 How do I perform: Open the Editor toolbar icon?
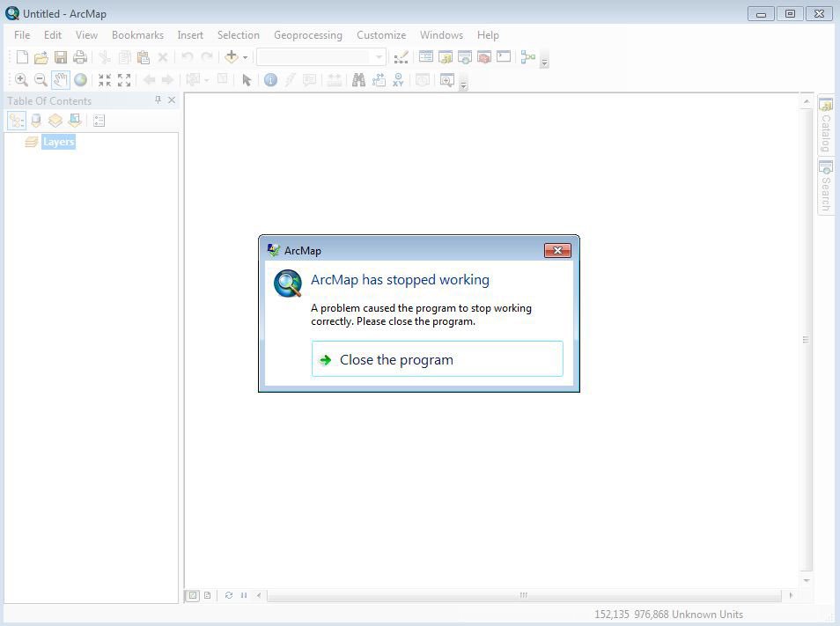tap(401, 57)
